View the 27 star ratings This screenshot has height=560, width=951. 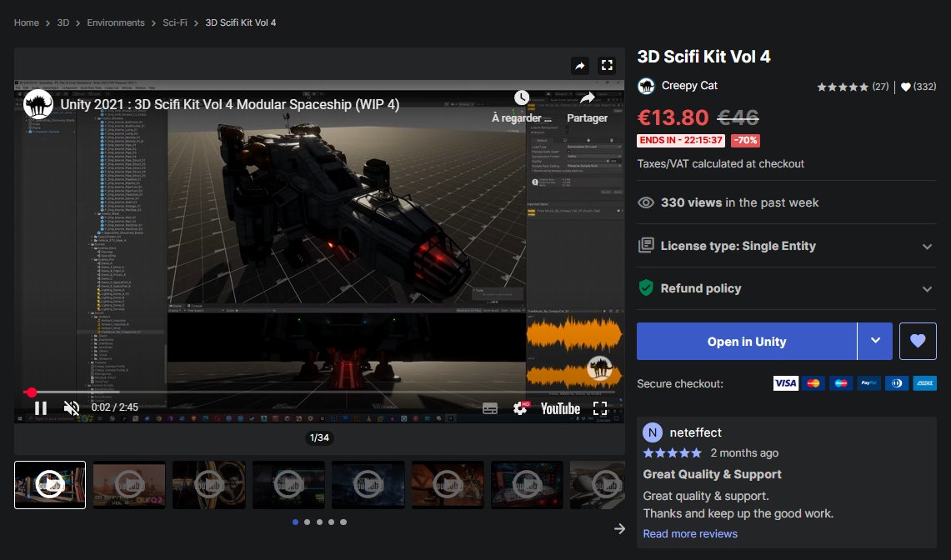[x=852, y=87]
